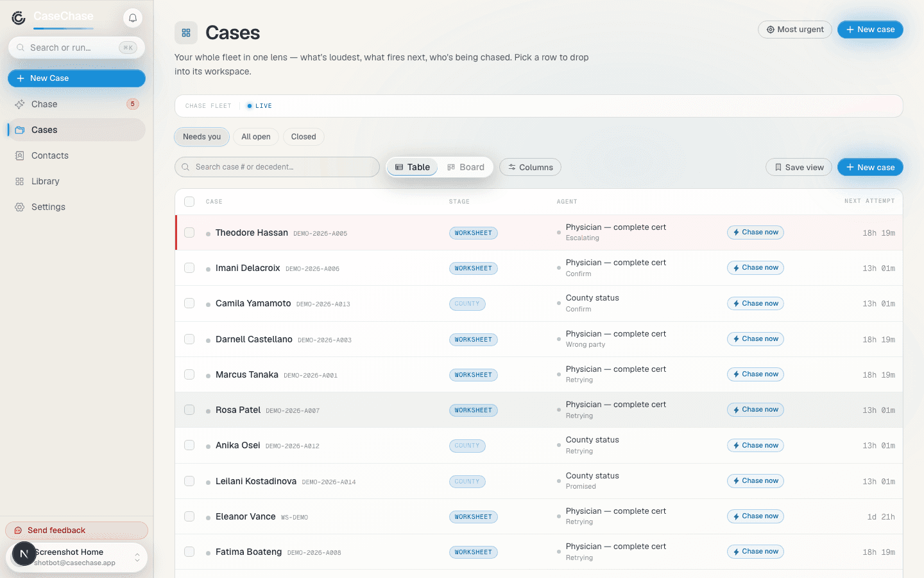Image resolution: width=924 pixels, height=578 pixels.
Task: Toggle the select-all checkbox in table header
Action: 189,202
